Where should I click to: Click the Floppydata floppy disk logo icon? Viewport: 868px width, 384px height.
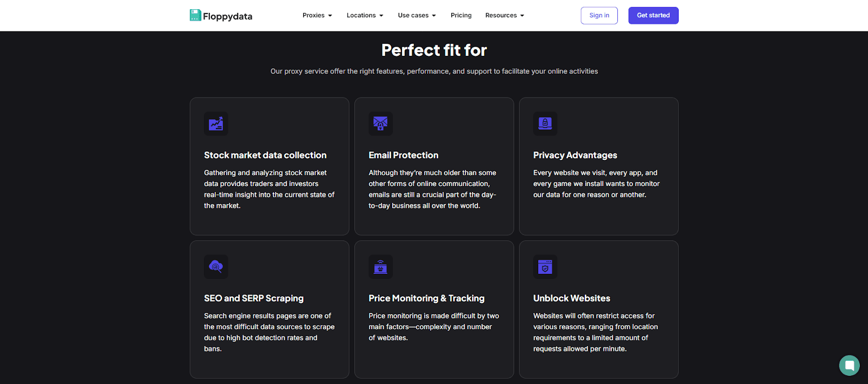(x=195, y=15)
